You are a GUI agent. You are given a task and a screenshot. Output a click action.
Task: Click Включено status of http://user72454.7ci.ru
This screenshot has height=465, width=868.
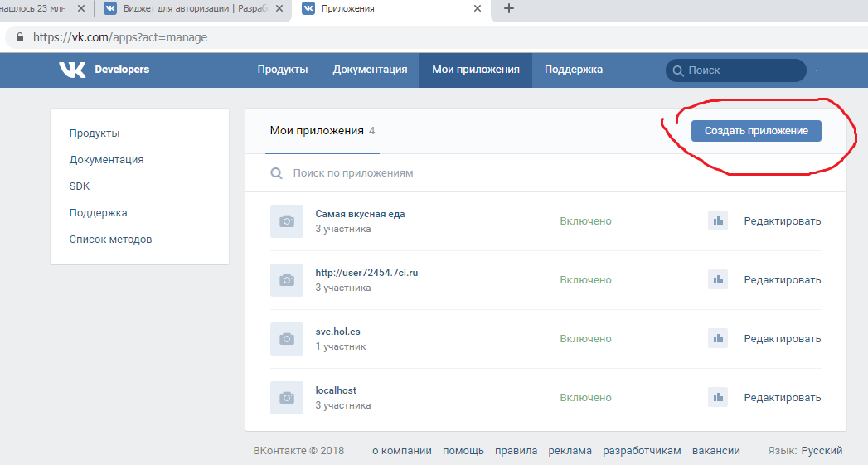click(x=585, y=279)
